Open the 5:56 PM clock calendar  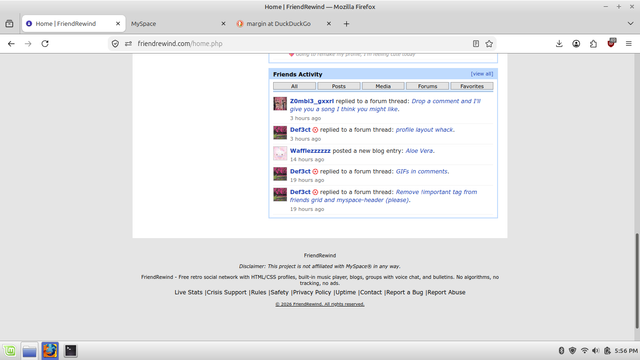[x=626, y=351]
